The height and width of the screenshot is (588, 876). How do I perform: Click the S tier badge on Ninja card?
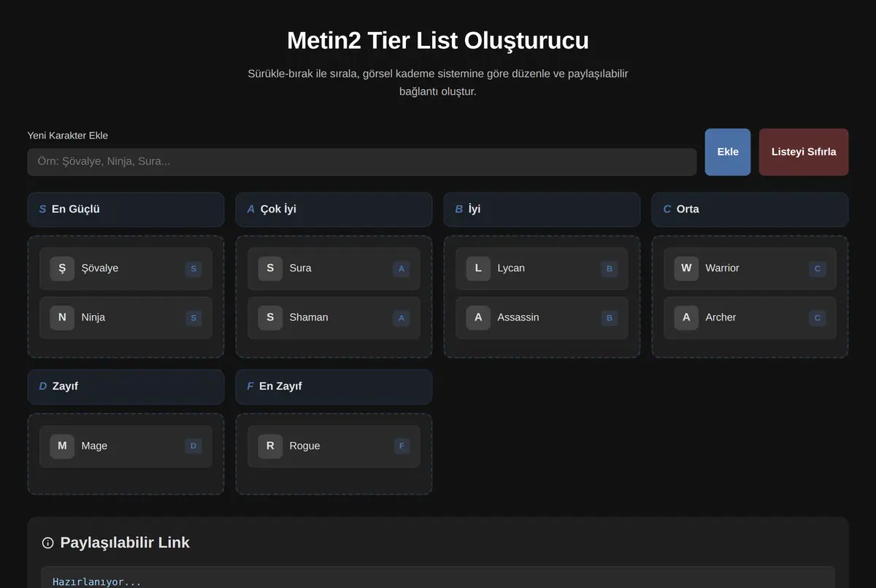pyautogui.click(x=193, y=317)
